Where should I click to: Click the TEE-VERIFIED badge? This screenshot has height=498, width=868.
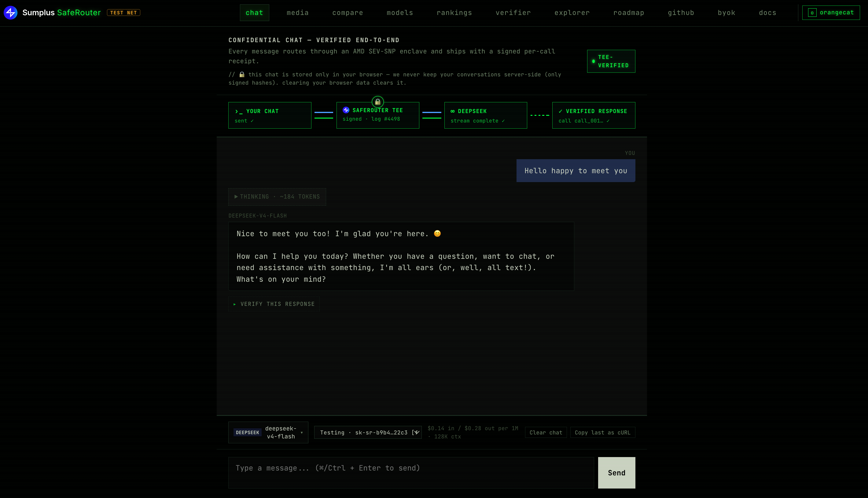click(x=611, y=61)
